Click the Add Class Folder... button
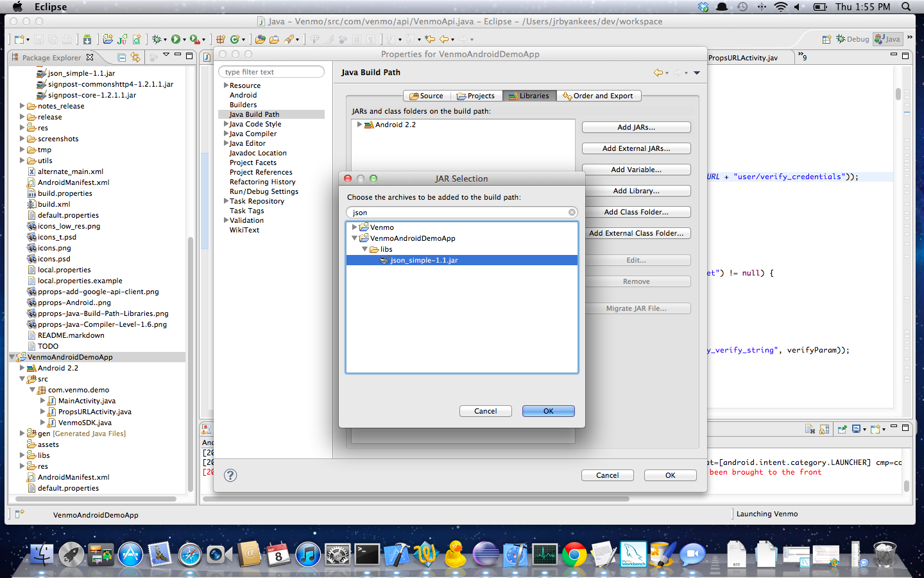The width and height of the screenshot is (924, 578). point(636,212)
